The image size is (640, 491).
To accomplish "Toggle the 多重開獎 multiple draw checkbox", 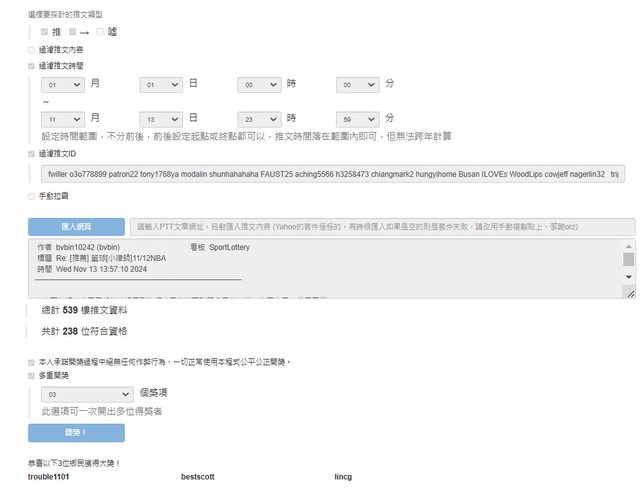I will point(31,376).
